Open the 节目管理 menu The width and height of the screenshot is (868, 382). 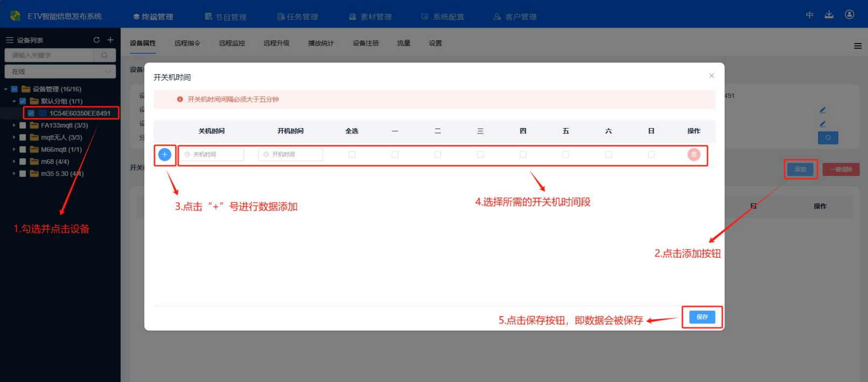click(x=226, y=17)
